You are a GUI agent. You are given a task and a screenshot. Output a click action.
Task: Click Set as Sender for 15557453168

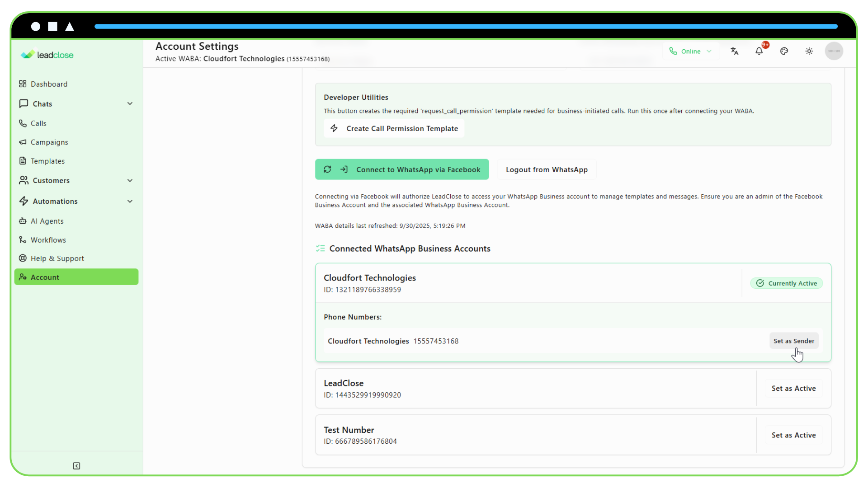point(794,341)
